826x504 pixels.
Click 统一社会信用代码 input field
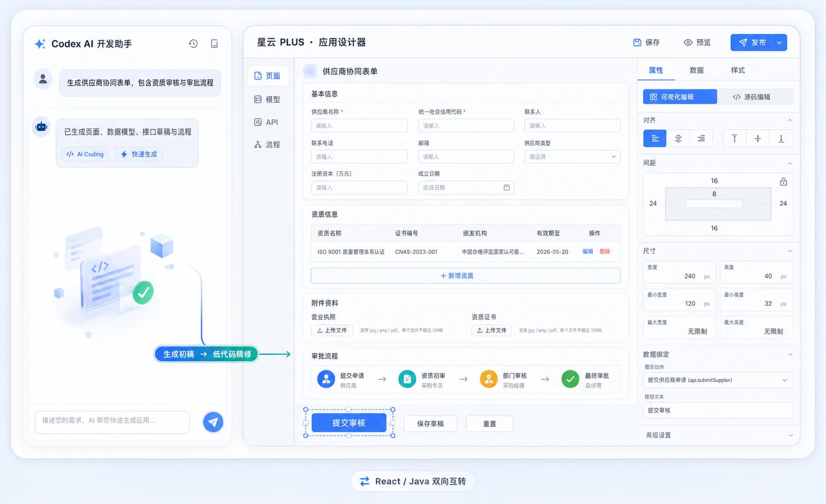point(466,125)
